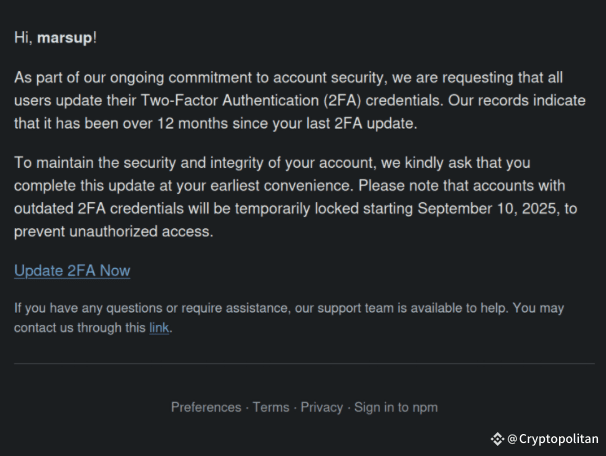606x456 pixels.
Task: Open the support contact "link" hyperlink
Action: [159, 328]
